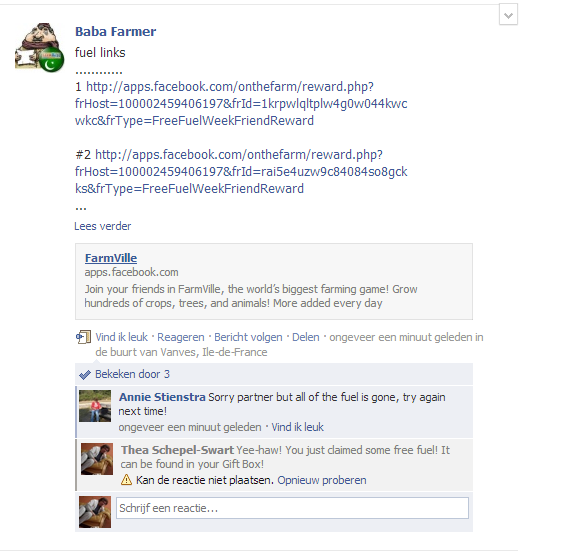The height and width of the screenshot is (553, 562).
Task: Retry posting with Opnieuw proberen
Action: tap(322, 480)
